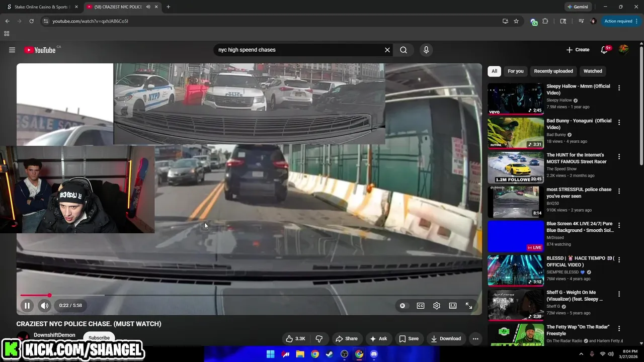Open the Windows Start menu

click(x=271, y=354)
